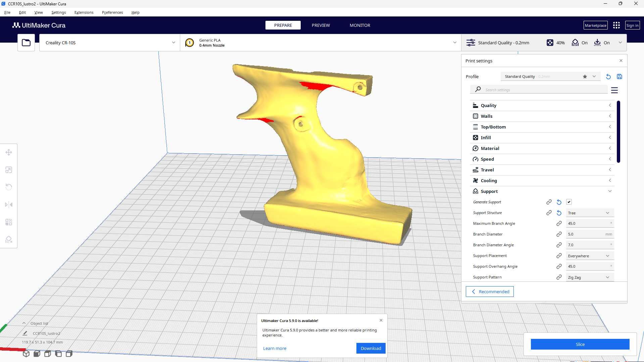Switch to the MONITOR stage tab
This screenshot has width=644, height=362.
(360, 25)
